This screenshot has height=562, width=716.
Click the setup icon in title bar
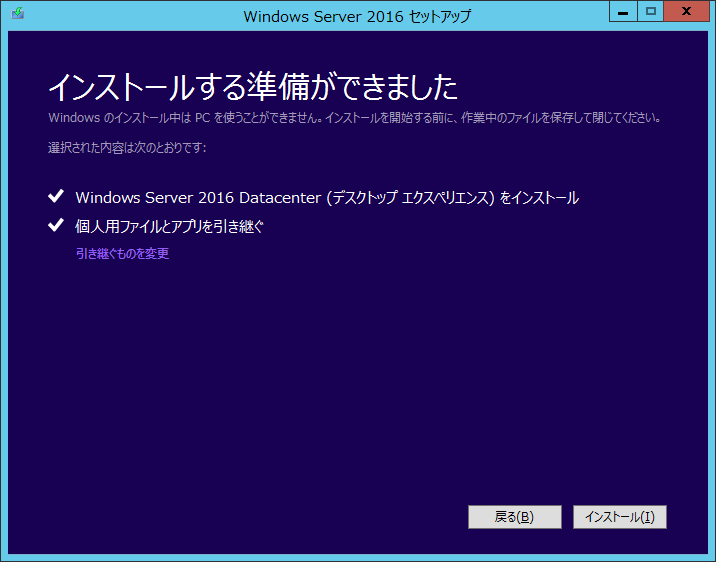click(18, 13)
